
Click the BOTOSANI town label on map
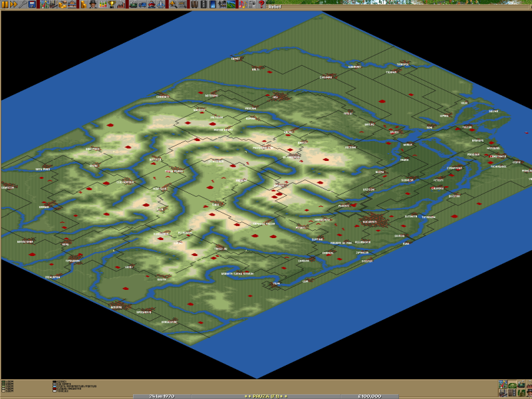tap(211, 96)
